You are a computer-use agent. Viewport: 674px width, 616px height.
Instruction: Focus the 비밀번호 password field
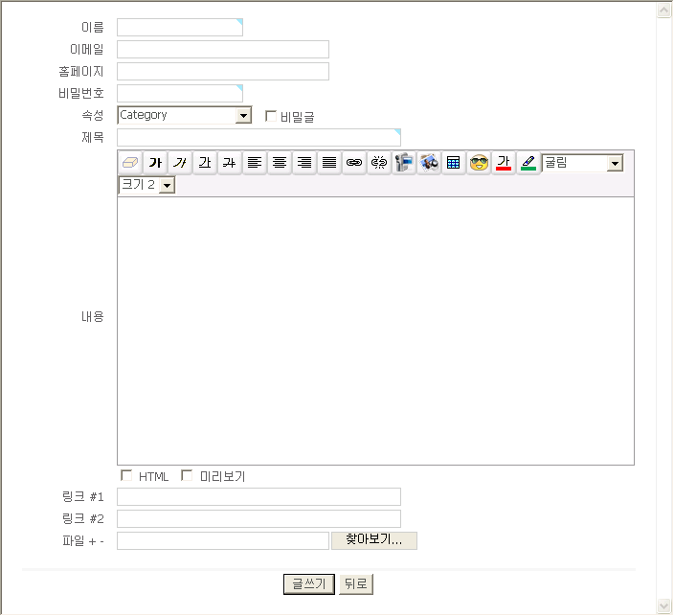180,93
